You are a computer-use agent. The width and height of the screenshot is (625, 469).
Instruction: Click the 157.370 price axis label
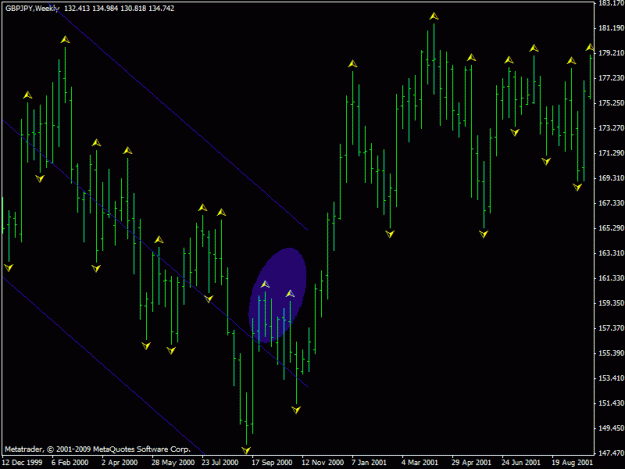[611, 328]
